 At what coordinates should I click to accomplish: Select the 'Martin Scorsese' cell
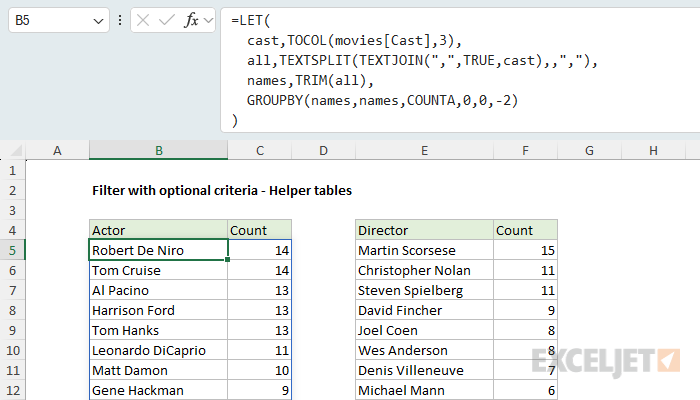(425, 250)
